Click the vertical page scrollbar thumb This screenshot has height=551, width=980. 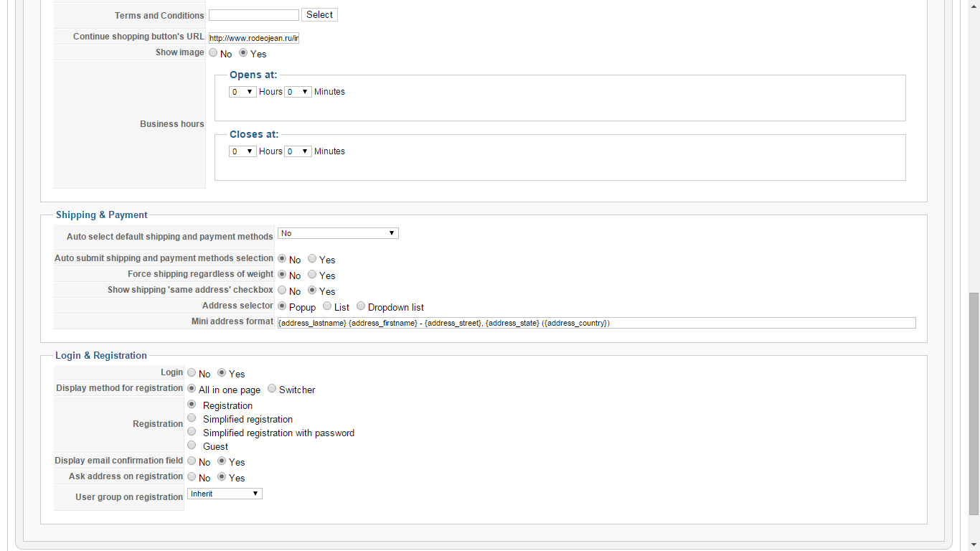tap(974, 403)
